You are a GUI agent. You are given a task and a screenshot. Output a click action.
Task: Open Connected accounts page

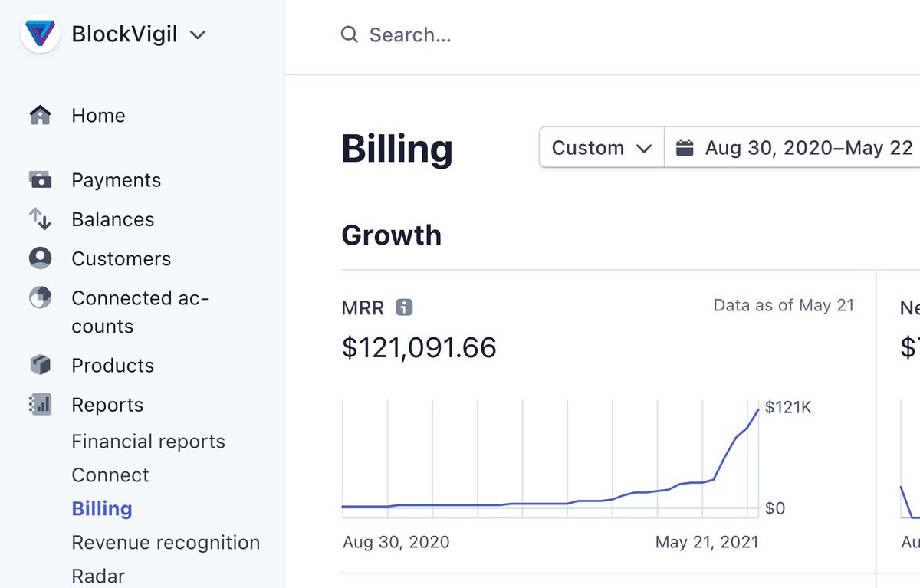(140, 312)
